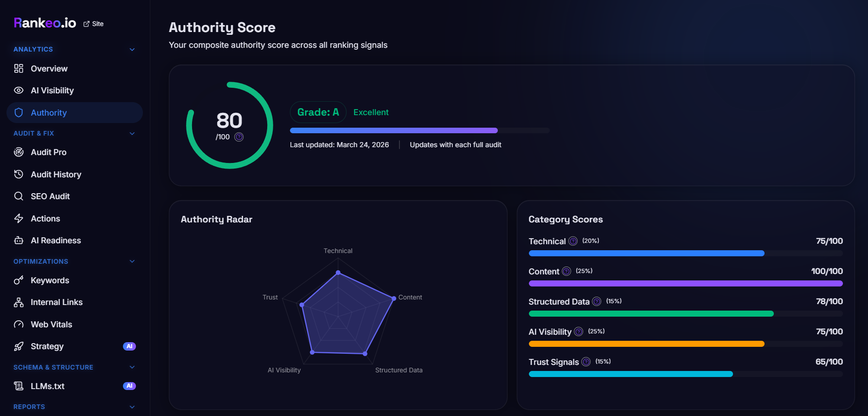The width and height of the screenshot is (868, 416).
Task: Open Audit History
Action: pyautogui.click(x=75, y=175)
